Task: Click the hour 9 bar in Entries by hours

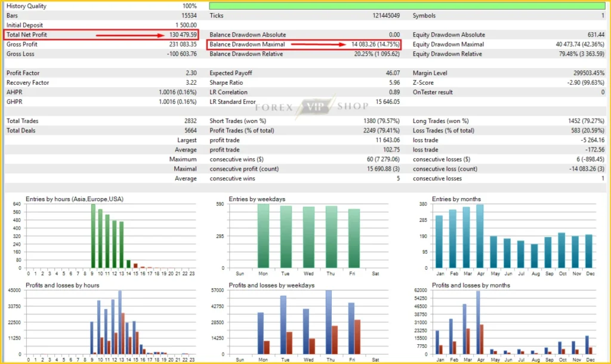Action: coord(93,236)
